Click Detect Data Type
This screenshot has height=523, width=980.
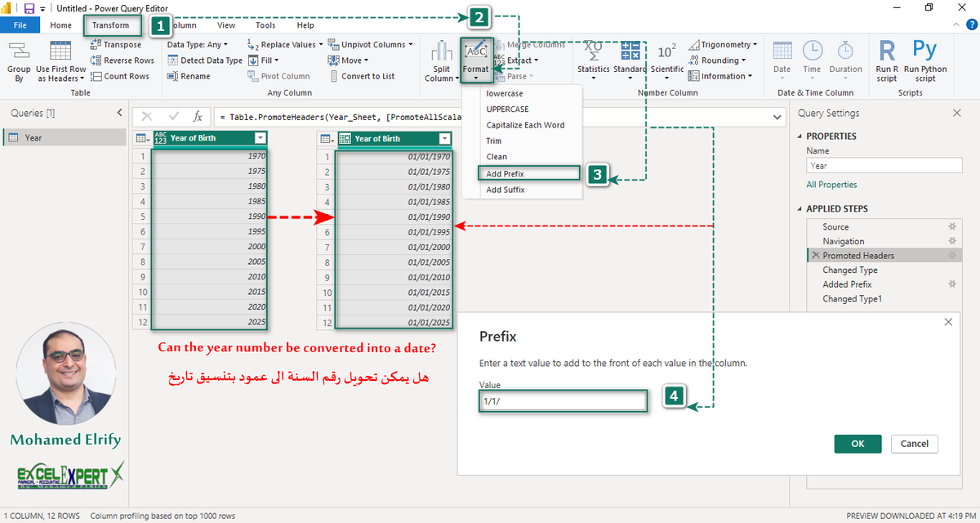coord(205,60)
